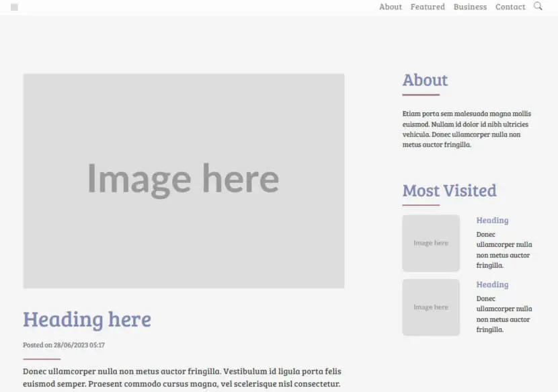Open the first 'Heading' link in Most Visited
This screenshot has width=558, height=392.
click(x=492, y=221)
